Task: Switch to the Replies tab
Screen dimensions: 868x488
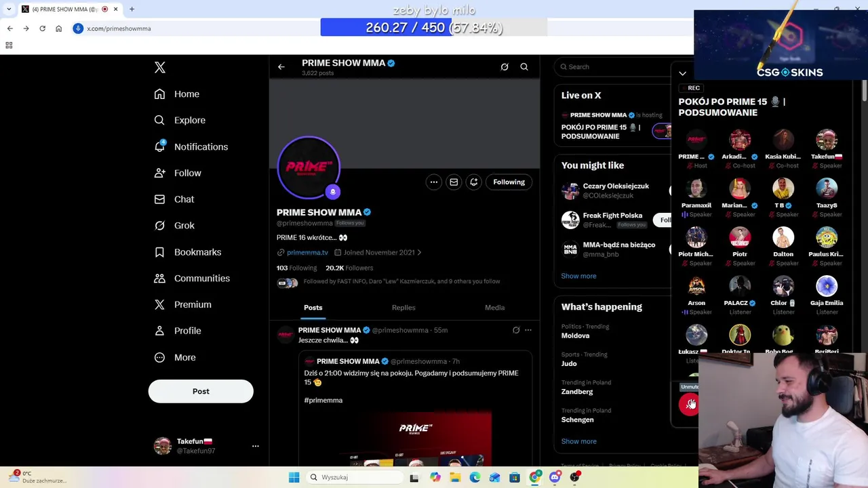Action: pos(403,308)
